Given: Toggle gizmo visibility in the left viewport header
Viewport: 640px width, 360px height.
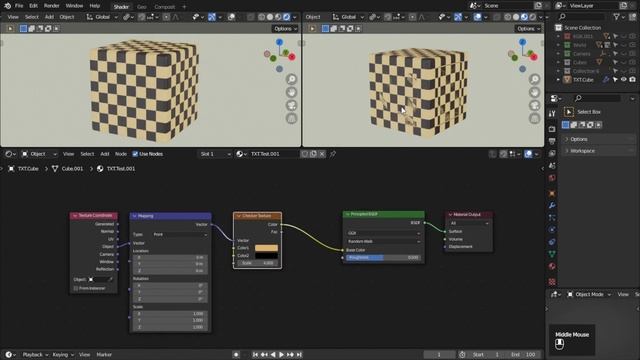Looking at the screenshot, I should pos(212,17).
